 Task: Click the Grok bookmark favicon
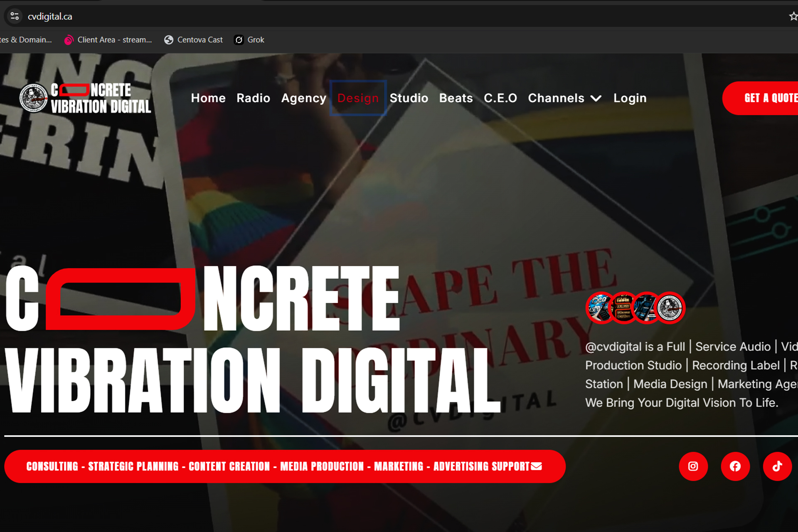(x=239, y=40)
